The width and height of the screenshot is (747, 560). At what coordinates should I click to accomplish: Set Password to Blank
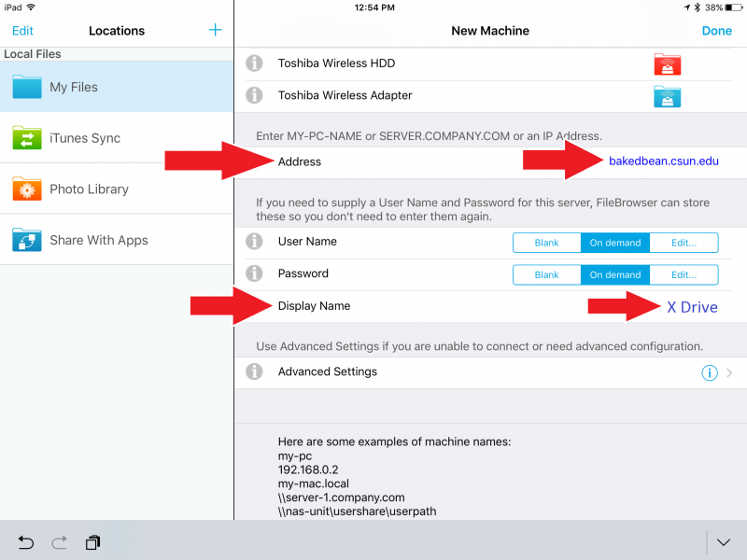pyautogui.click(x=546, y=275)
